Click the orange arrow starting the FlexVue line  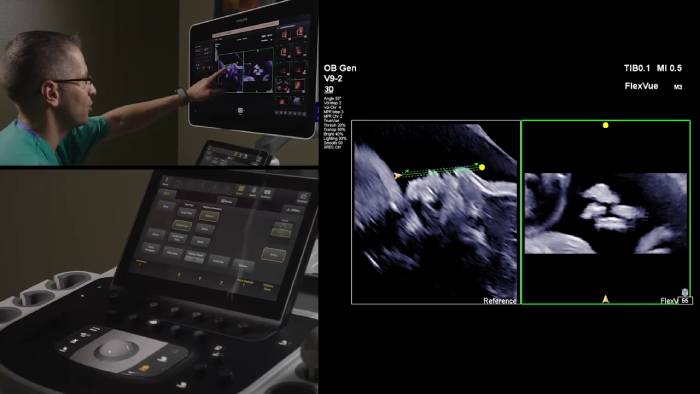coord(397,176)
